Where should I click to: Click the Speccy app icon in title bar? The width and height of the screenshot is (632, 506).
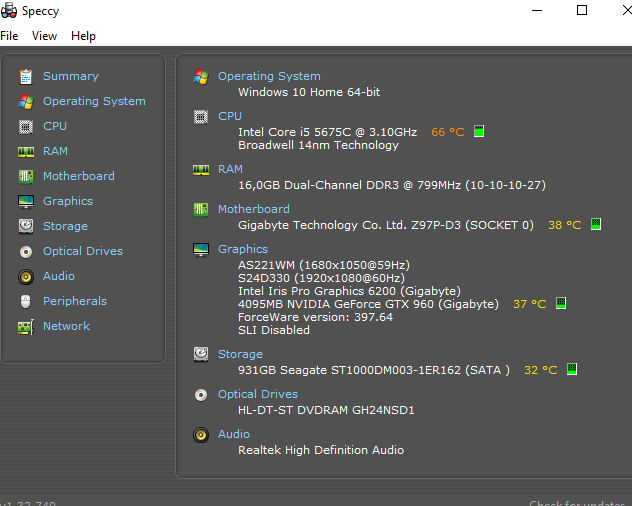tap(9, 10)
